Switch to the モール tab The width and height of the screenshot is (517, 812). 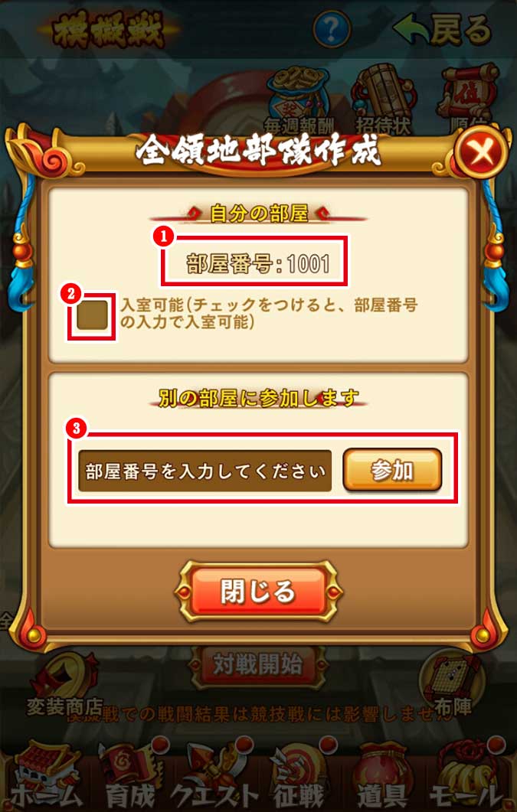tap(467, 777)
